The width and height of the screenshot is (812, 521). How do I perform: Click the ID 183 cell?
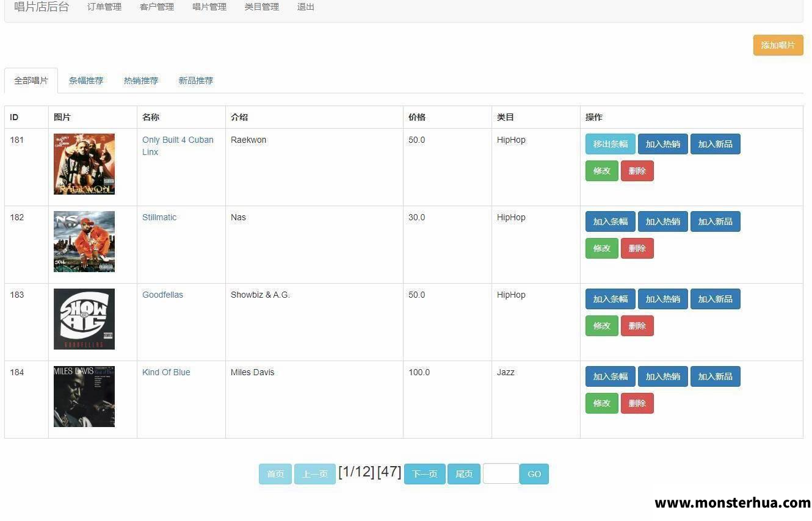pos(27,322)
